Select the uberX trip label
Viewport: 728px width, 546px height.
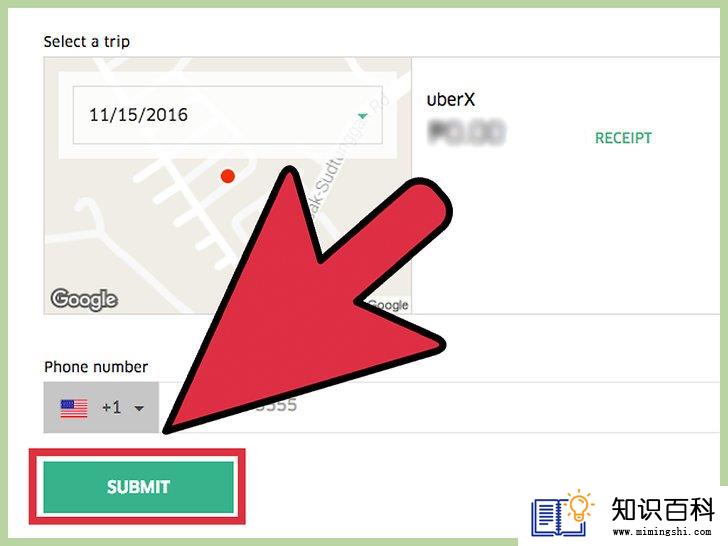pos(450,99)
